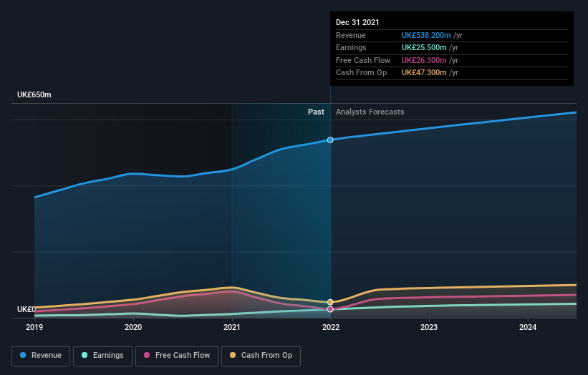Click the UK£25.500m earnings value

coord(424,47)
